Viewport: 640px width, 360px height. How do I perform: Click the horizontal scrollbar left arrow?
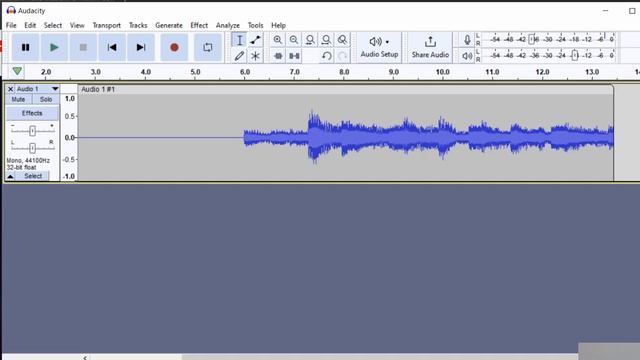point(85,358)
